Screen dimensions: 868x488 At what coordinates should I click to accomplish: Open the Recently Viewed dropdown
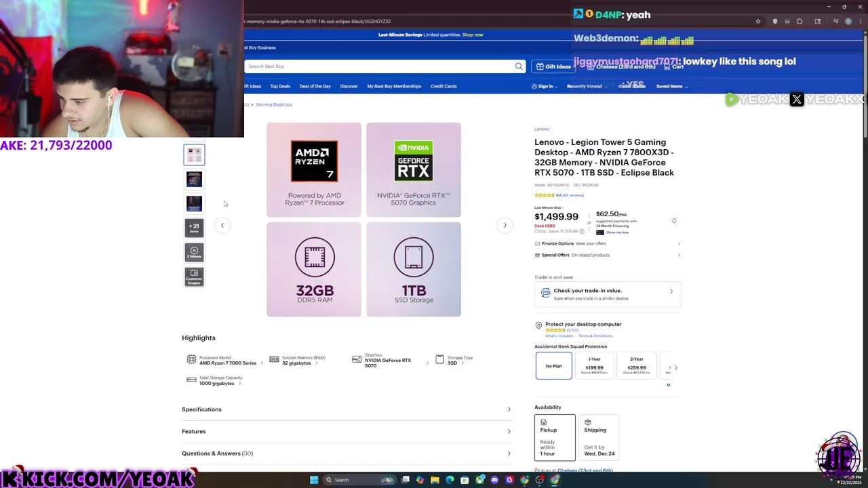(x=587, y=86)
